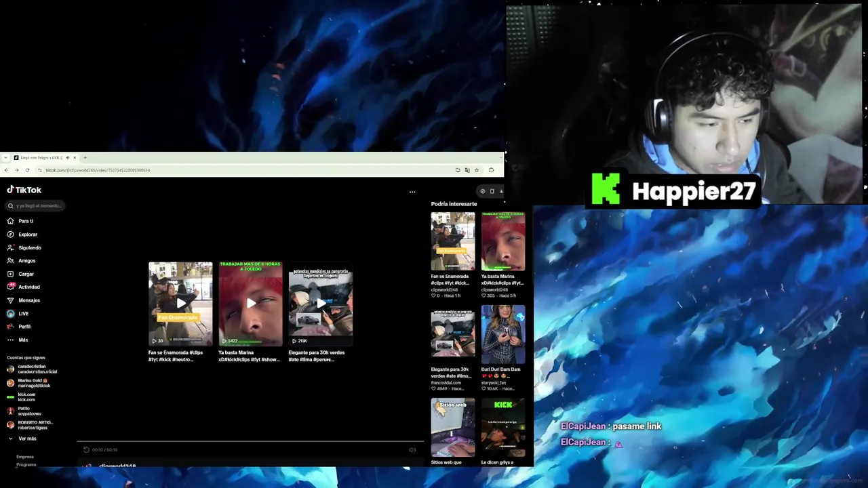868x488 pixels.
Task: Click the staryouki_fan author link
Action: point(494,382)
